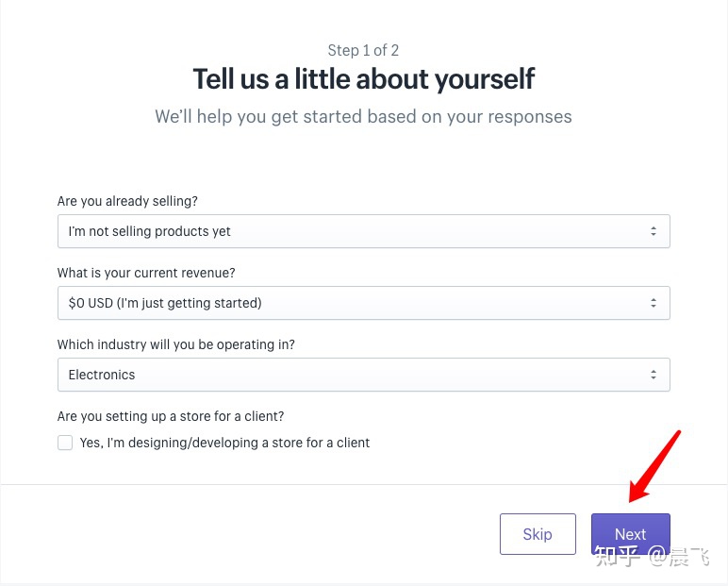This screenshot has height=586, width=728.
Task: Click the "We'll help you get started" subtitle
Action: (363, 117)
